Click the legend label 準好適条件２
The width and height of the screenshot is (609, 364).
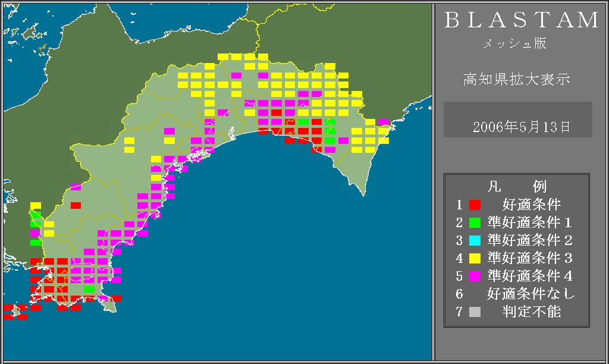point(530,240)
